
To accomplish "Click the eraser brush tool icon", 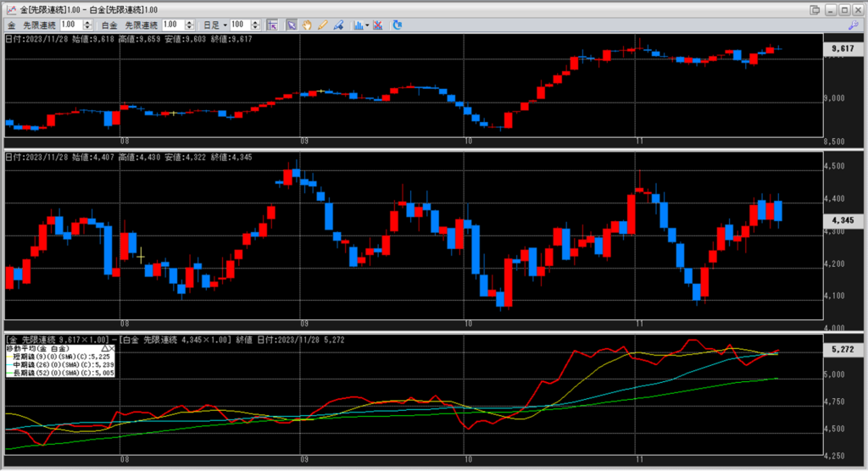I will click(337, 25).
